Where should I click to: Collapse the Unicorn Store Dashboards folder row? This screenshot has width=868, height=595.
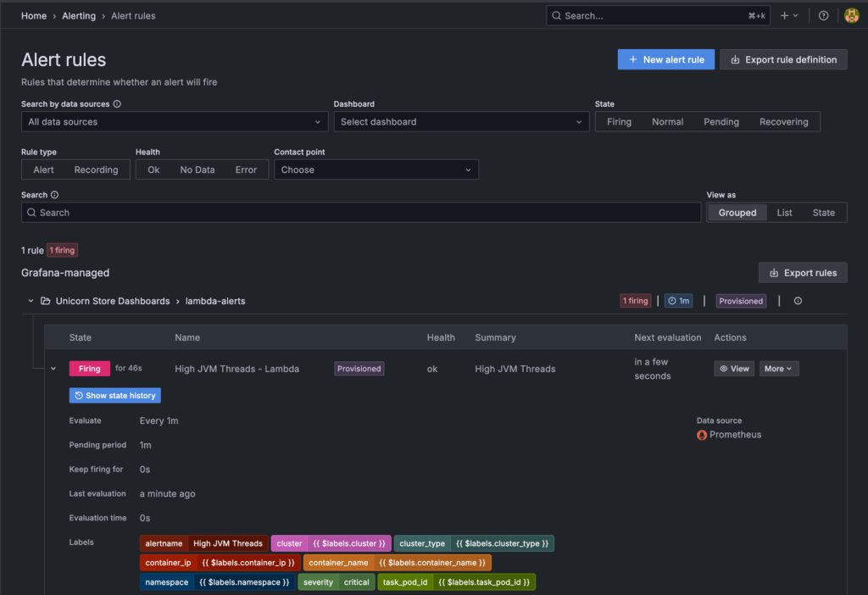[31, 300]
